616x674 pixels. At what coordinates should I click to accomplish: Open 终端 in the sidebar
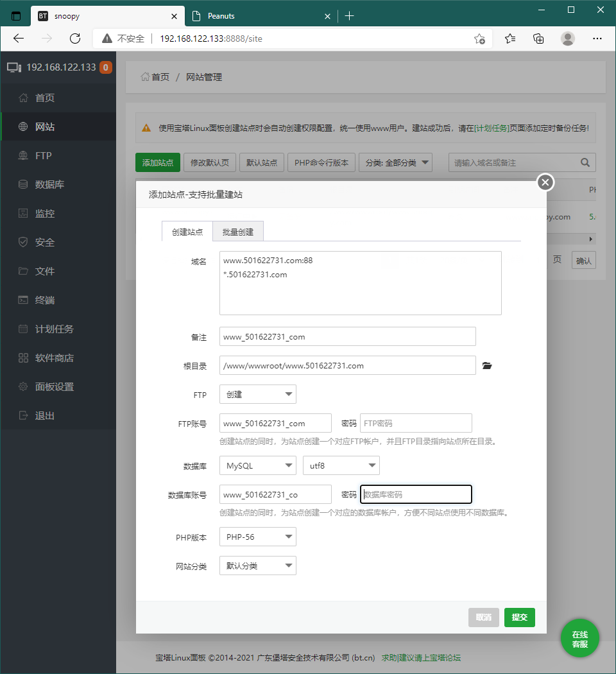(58, 300)
